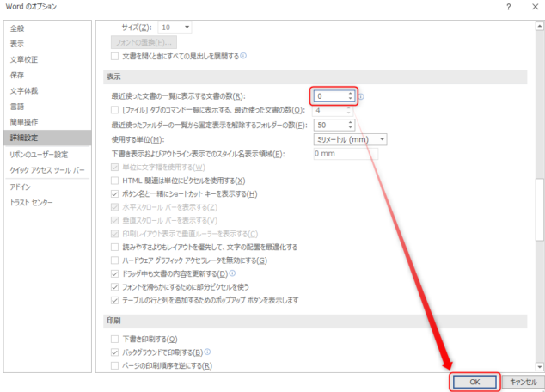Increase the unpinned folders count of 50
The image size is (545, 392).
coord(351,122)
